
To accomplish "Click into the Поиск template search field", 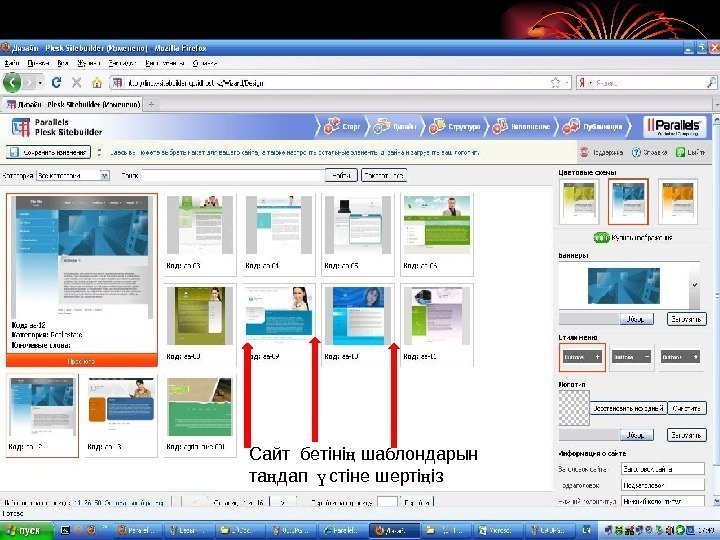I will pos(233,175).
